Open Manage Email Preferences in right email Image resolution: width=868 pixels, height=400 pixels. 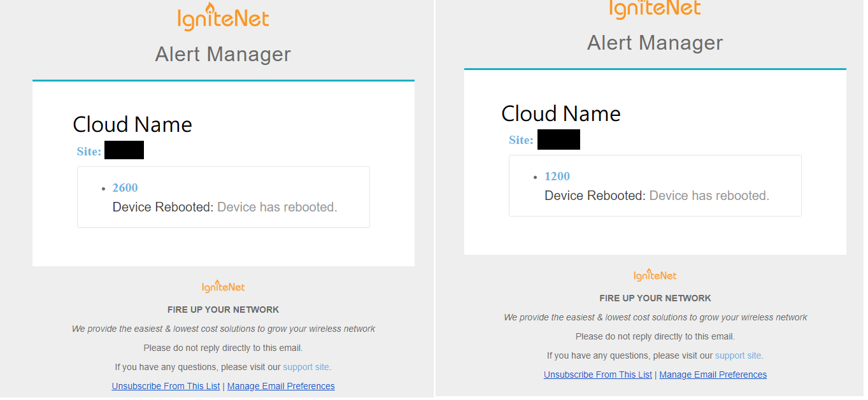pyautogui.click(x=713, y=375)
